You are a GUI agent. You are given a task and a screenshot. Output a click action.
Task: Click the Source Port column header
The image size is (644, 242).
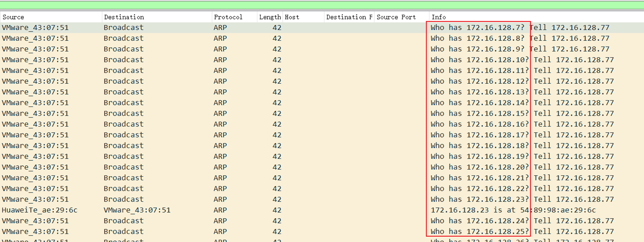tap(396, 17)
